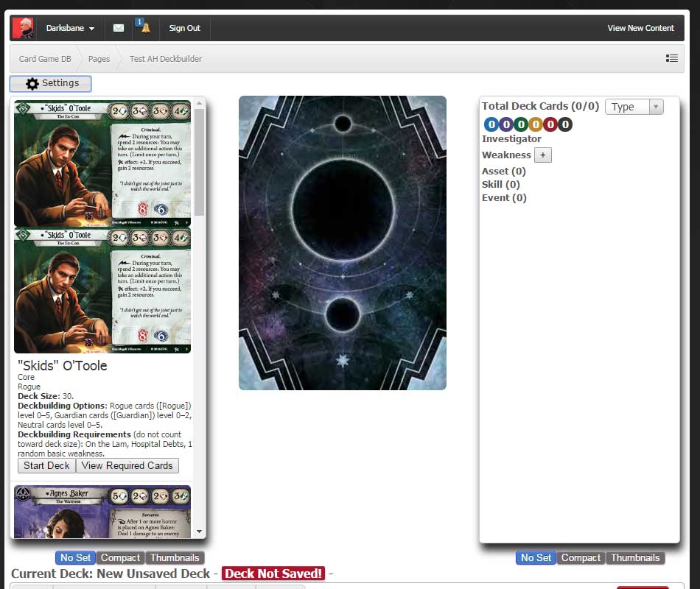Screen dimensions: 700x589
Task: Click the orange faction counter circle
Action: click(535, 124)
